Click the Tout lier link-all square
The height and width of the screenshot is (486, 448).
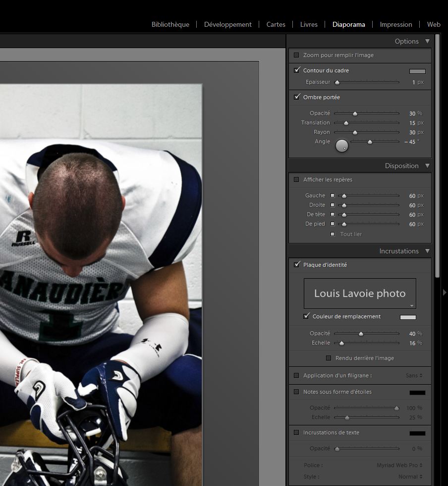coord(333,234)
